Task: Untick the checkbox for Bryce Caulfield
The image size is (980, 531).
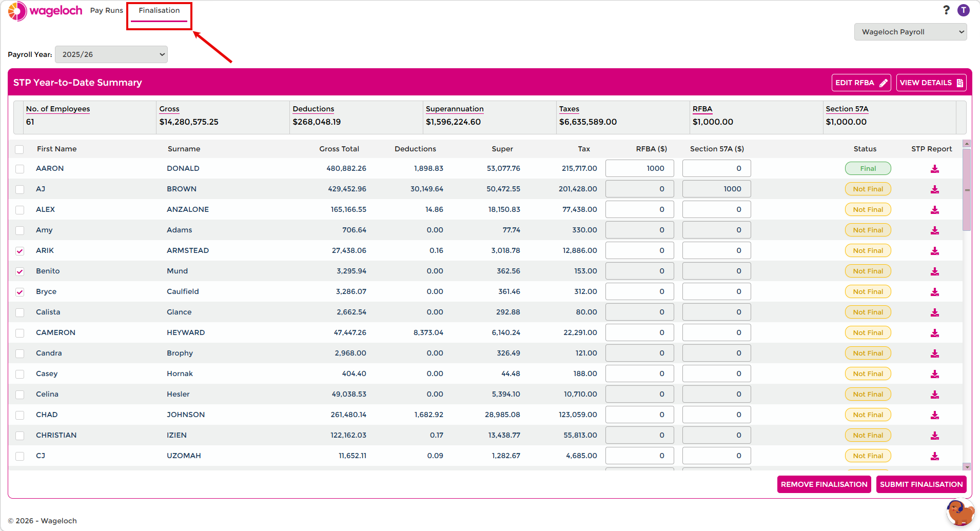Action: click(x=19, y=292)
